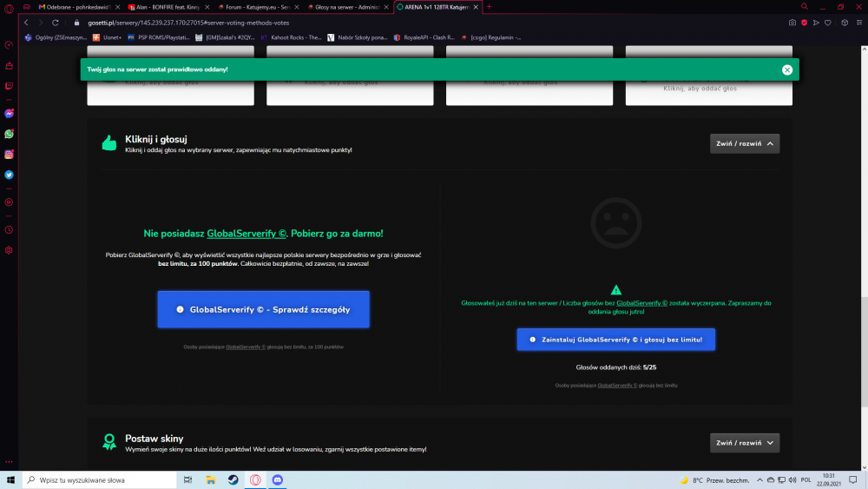Click Zainstaluj GlobalServerify i głosuj bez limitu

pyautogui.click(x=615, y=340)
